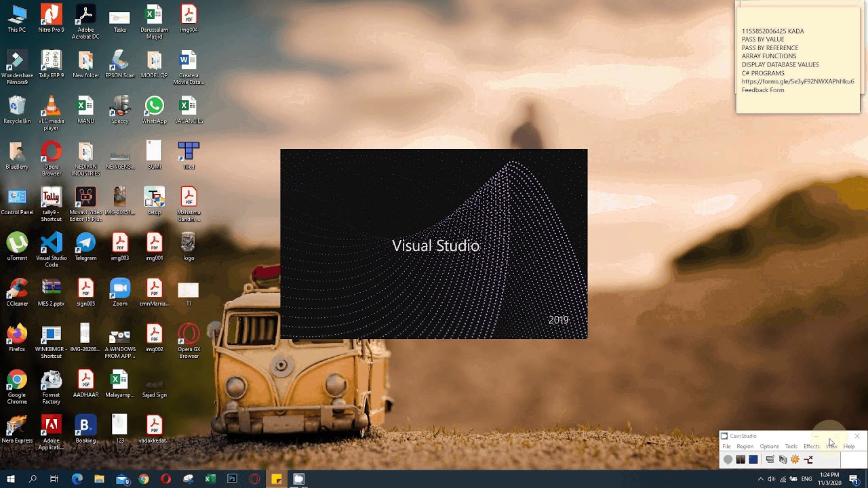Click CamStudio's toggle view toolbar icon

(770, 460)
